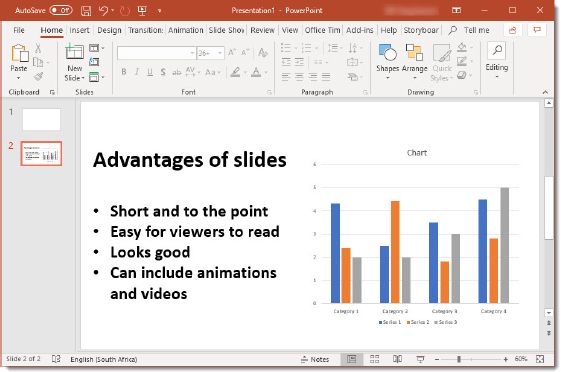Toggle Italic formatting
This screenshot has width=561, height=372.
coord(137,72)
